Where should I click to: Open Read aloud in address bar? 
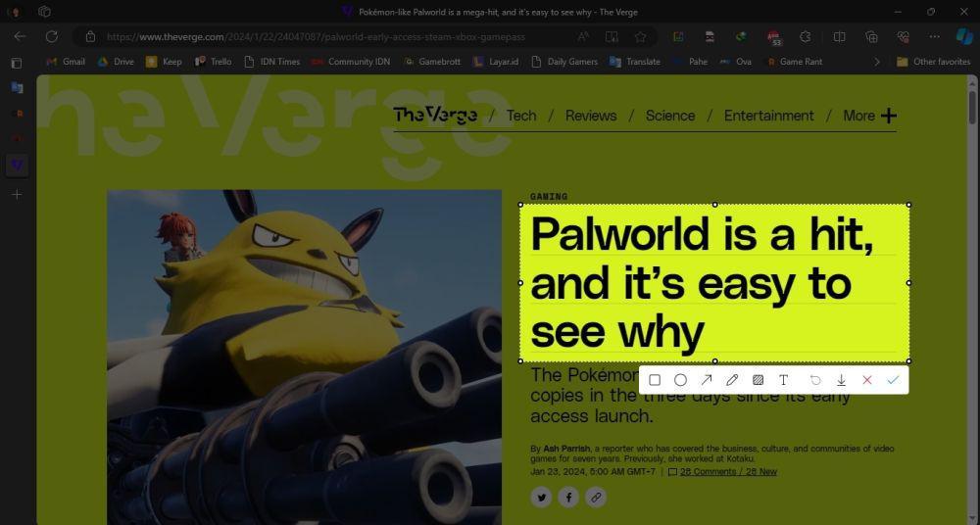(x=583, y=37)
